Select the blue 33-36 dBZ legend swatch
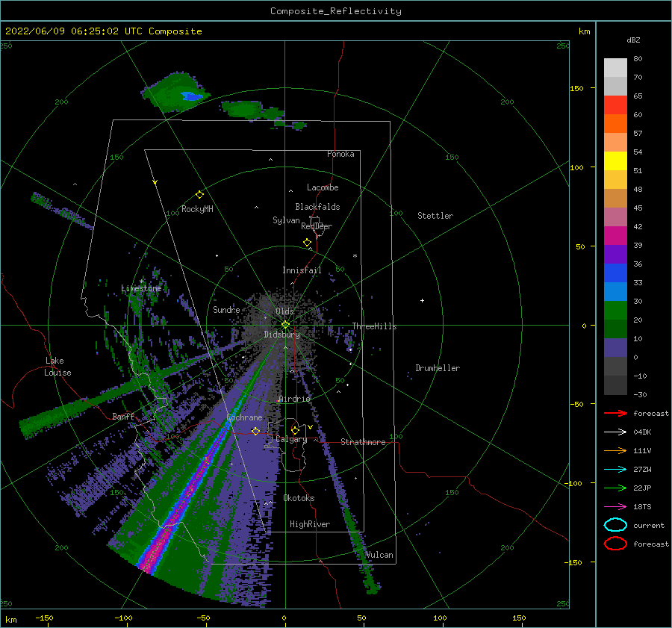The image size is (672, 628). [x=615, y=273]
